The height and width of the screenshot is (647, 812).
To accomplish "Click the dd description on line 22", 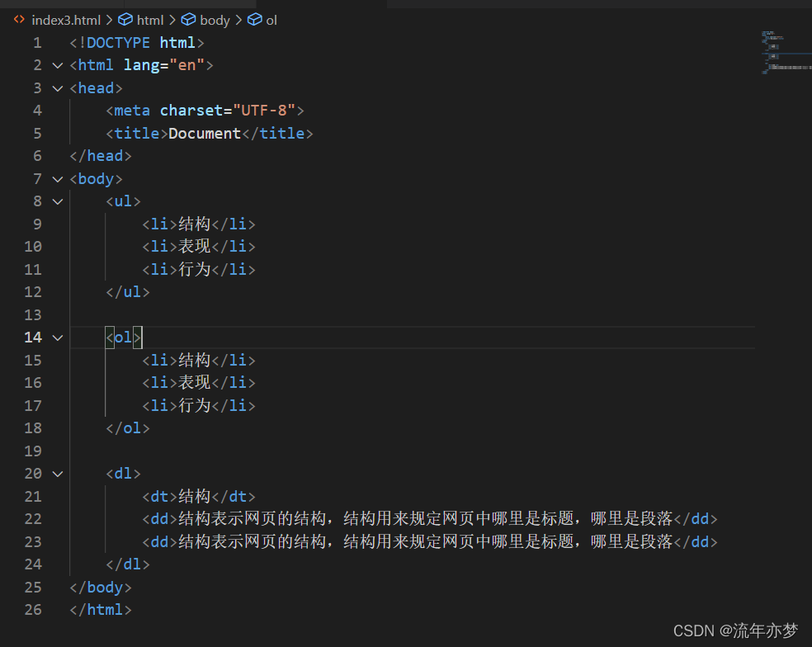I will [430, 519].
